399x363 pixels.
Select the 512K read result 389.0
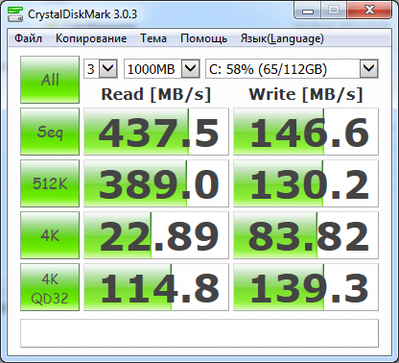(156, 183)
